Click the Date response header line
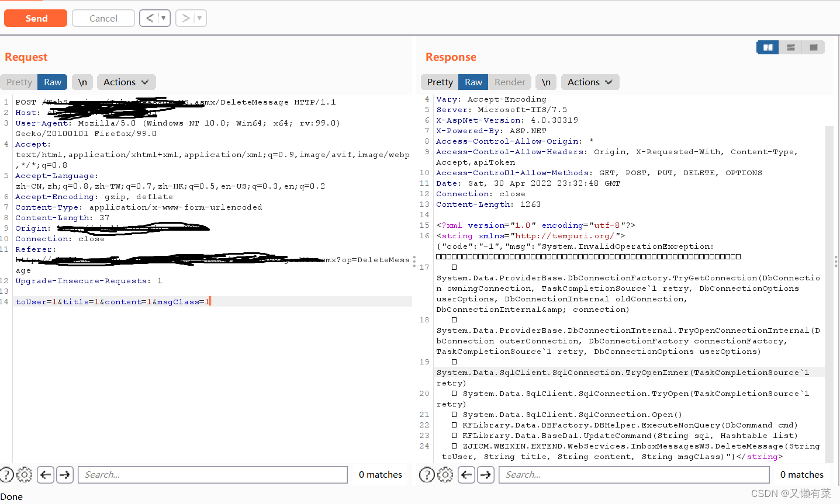840x504 pixels. (x=528, y=183)
